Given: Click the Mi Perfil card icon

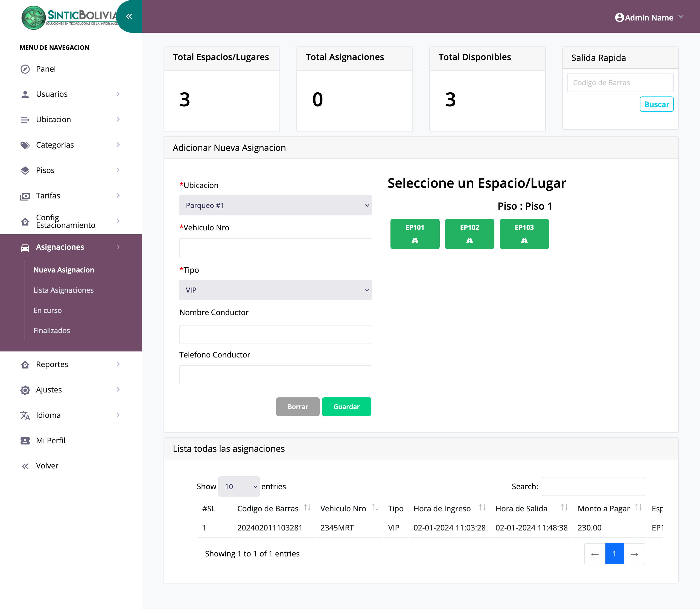Looking at the screenshot, I should point(25,441).
